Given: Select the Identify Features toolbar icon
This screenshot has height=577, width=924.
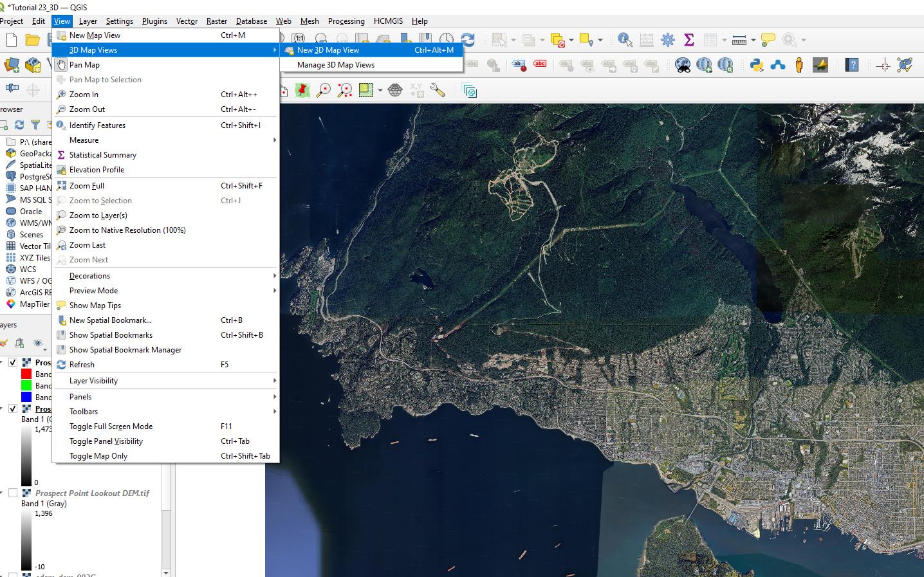Looking at the screenshot, I should click(x=624, y=40).
